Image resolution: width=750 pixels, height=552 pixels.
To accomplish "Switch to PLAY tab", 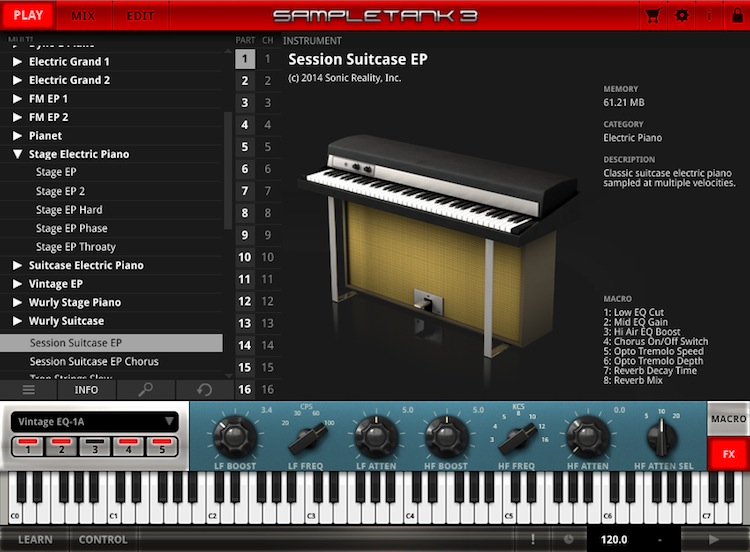I will click(x=28, y=15).
